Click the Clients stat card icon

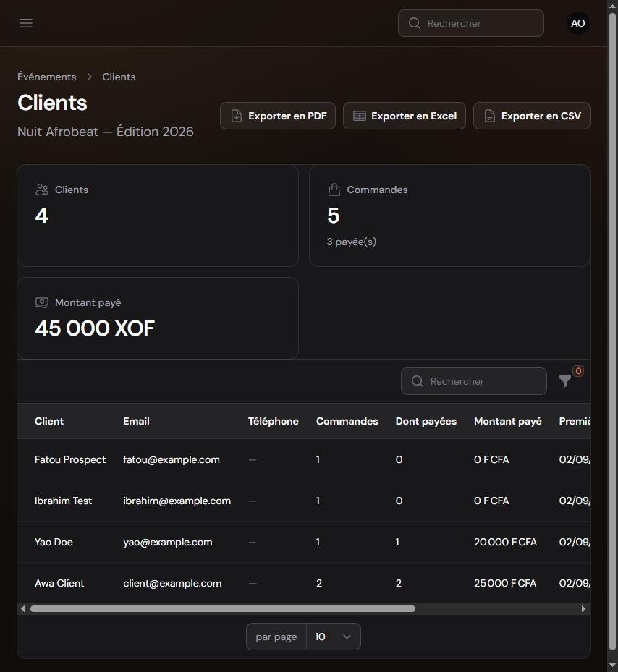point(41,190)
